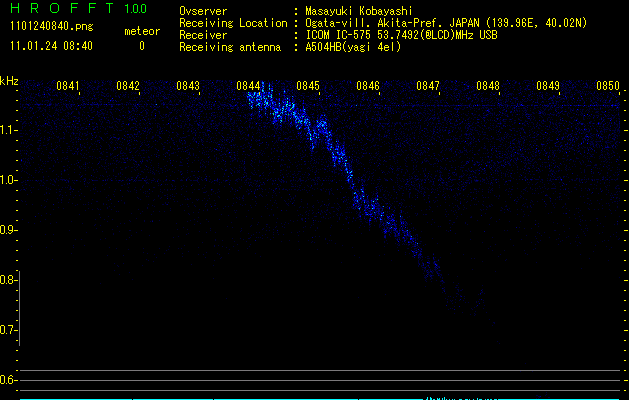Click the 0.7 kHz axis label

coord(8,330)
